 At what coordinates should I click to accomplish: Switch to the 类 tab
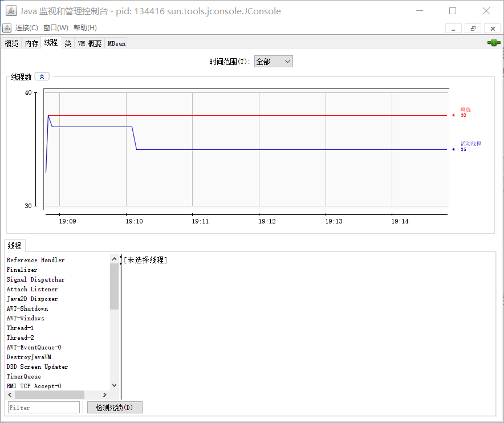tap(68, 43)
